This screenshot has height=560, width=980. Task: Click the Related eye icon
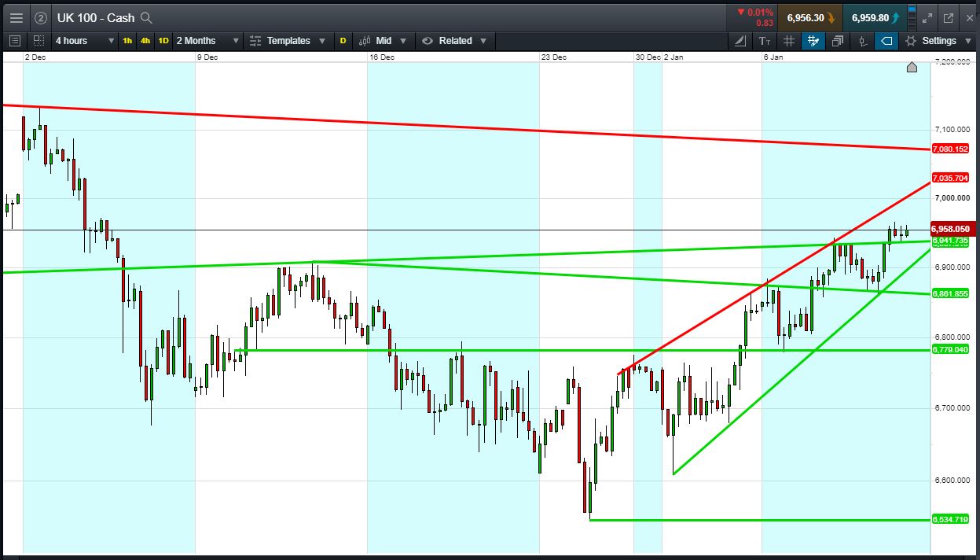click(428, 41)
